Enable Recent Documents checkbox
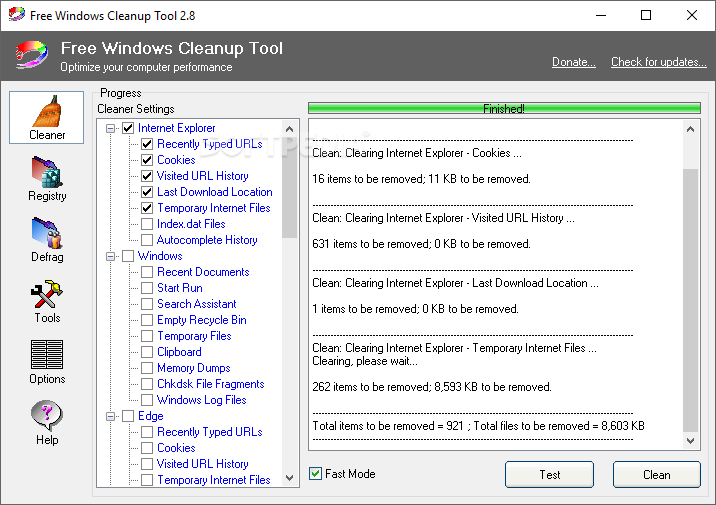The width and height of the screenshot is (716, 505). tap(147, 272)
